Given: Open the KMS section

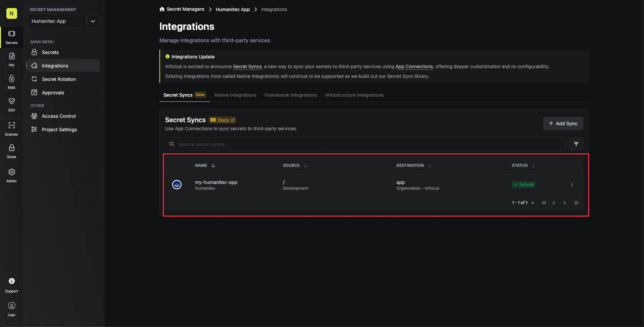Looking at the screenshot, I should coord(11,82).
